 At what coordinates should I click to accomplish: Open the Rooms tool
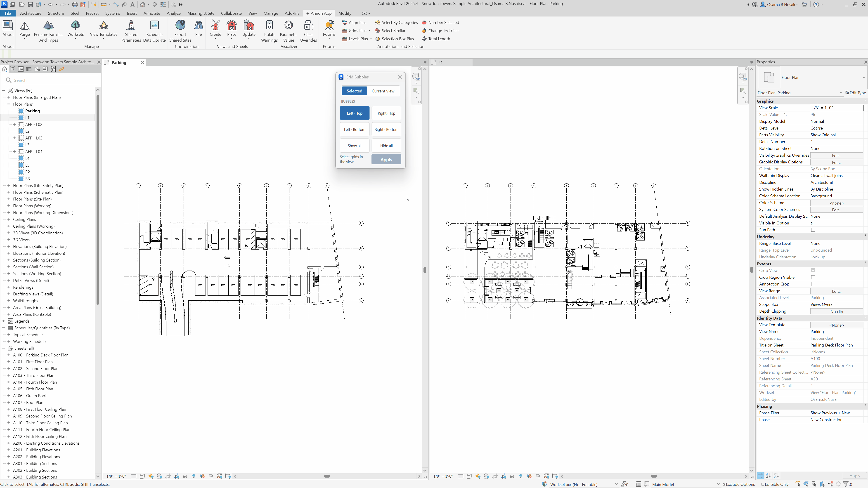coord(329,30)
